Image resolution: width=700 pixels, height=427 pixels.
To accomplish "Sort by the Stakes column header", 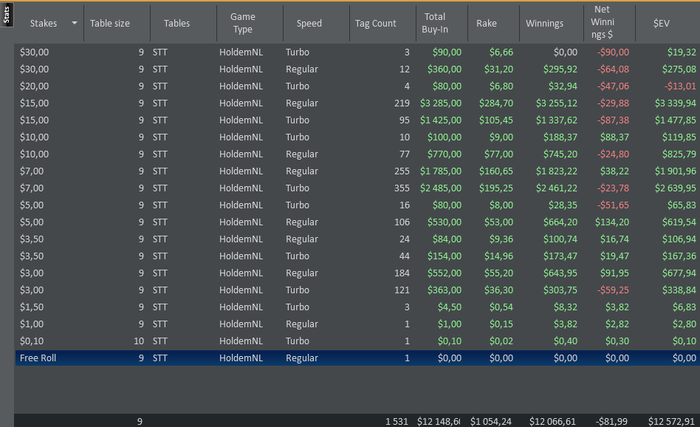I will (x=43, y=23).
